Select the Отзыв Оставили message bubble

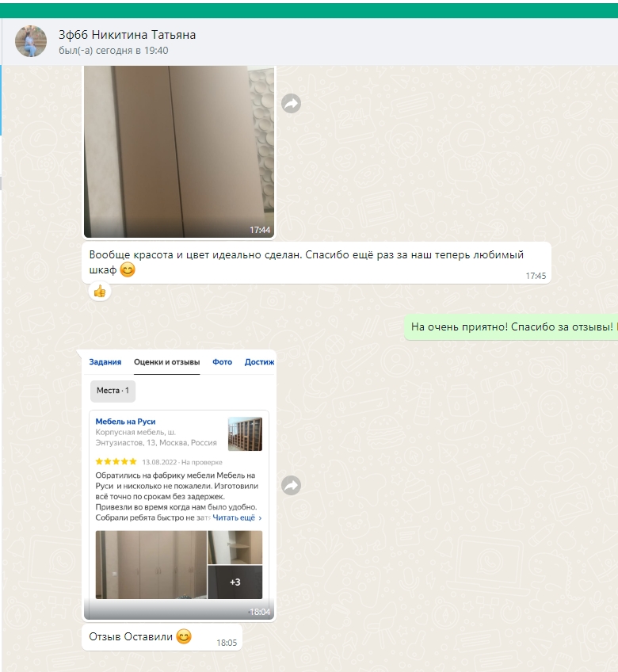click(x=162, y=637)
